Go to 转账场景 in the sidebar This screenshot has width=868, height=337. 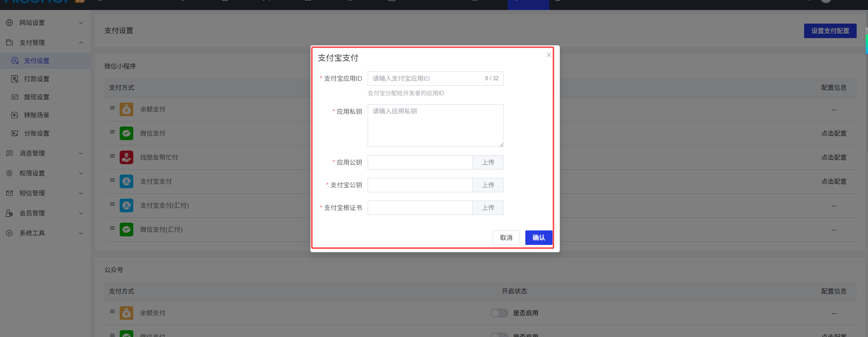(x=45, y=115)
